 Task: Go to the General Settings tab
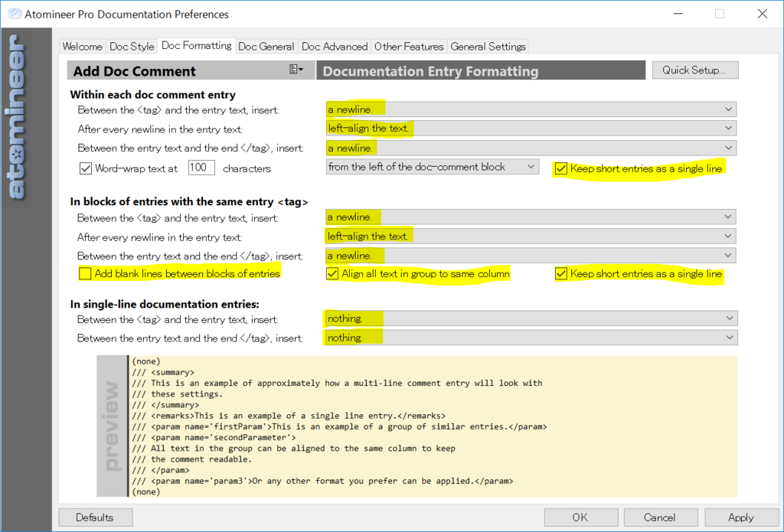[488, 47]
